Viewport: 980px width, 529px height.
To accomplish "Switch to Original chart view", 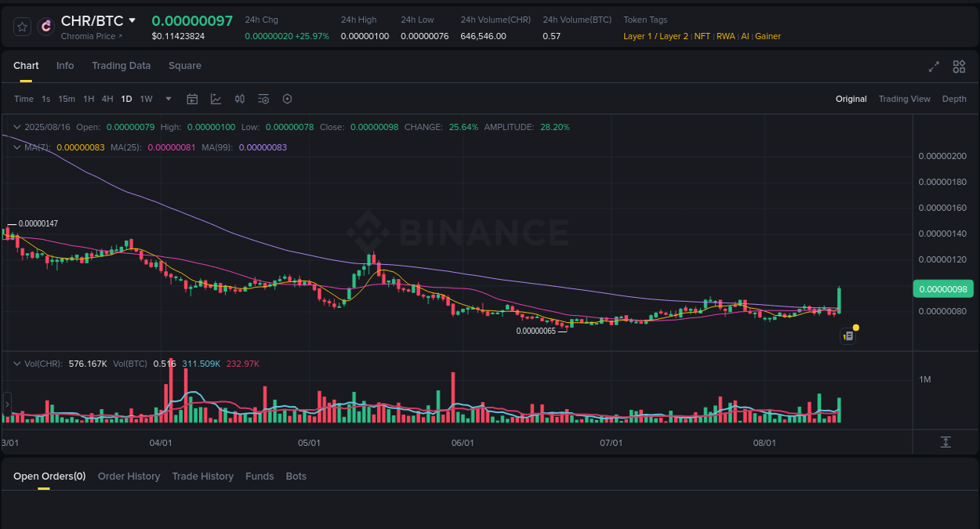I will (851, 99).
